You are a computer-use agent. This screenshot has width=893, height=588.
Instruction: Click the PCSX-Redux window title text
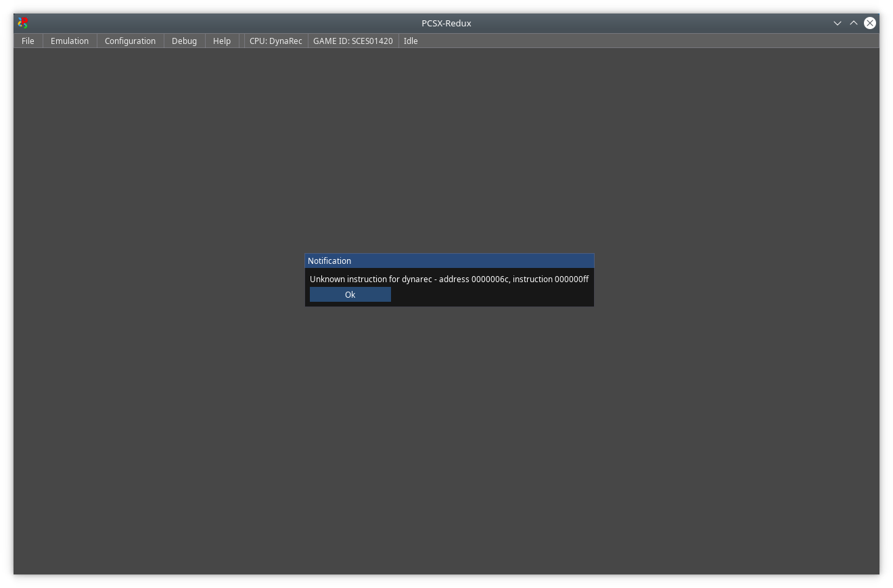(x=446, y=22)
